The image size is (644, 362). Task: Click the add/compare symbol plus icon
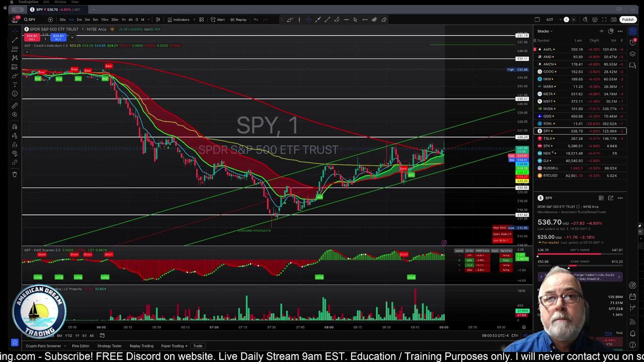[x=50, y=20]
